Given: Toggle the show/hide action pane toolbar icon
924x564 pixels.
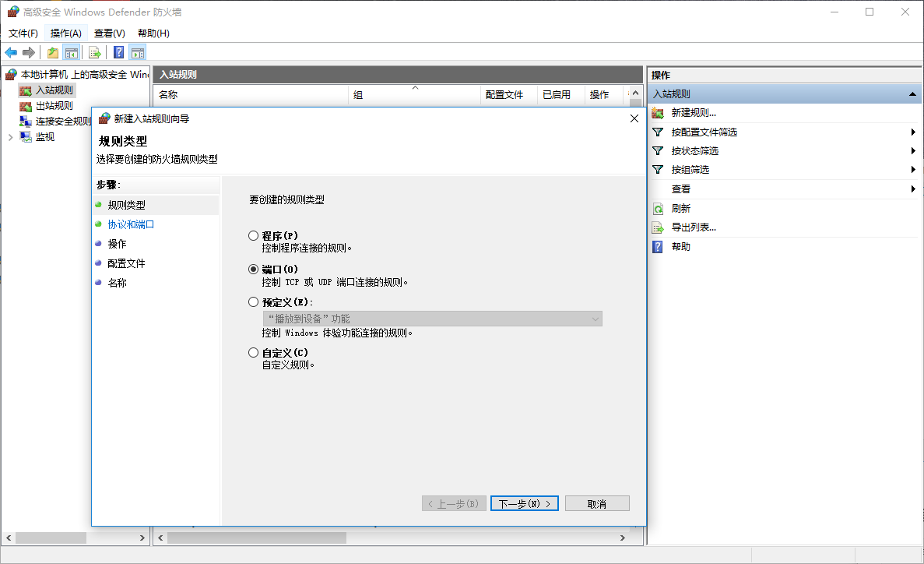Looking at the screenshot, I should (138, 52).
